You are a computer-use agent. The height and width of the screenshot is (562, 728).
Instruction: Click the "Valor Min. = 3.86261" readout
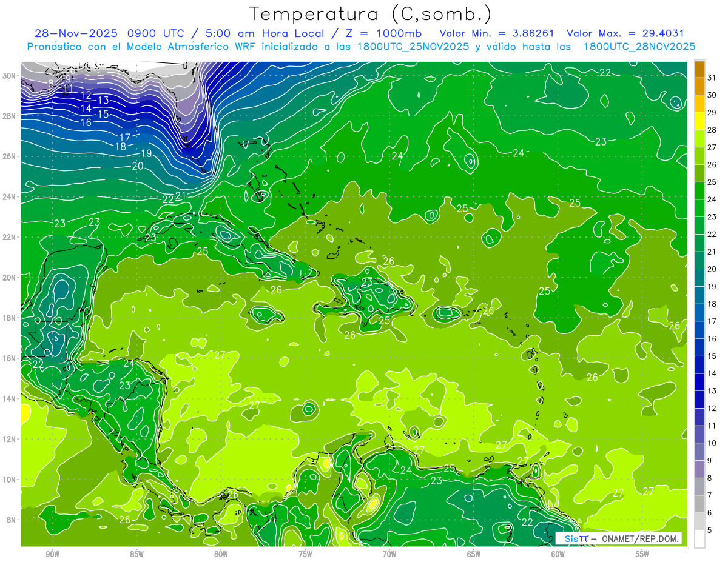497,33
